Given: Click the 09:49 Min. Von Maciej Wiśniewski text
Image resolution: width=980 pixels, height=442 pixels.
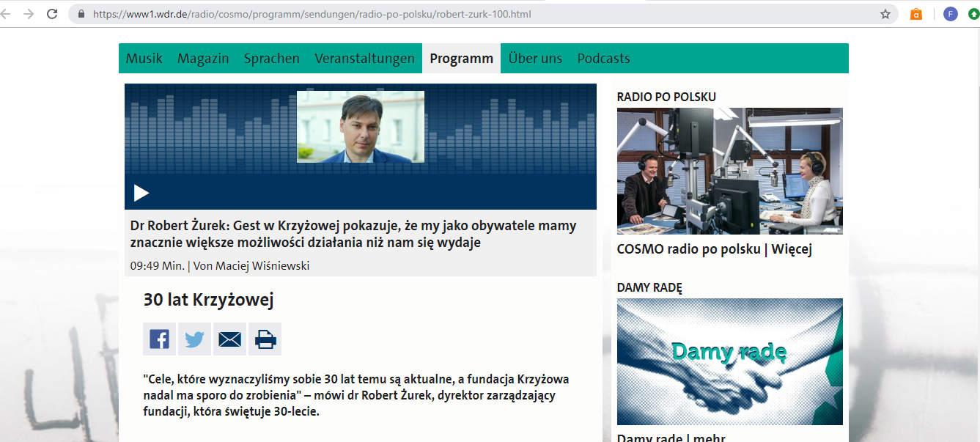Looking at the screenshot, I should coord(220,266).
